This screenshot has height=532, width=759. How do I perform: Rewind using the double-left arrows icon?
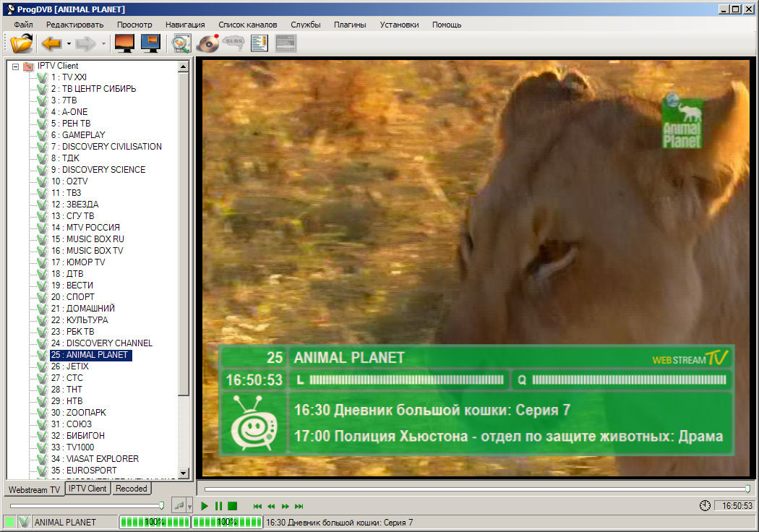[x=271, y=507]
